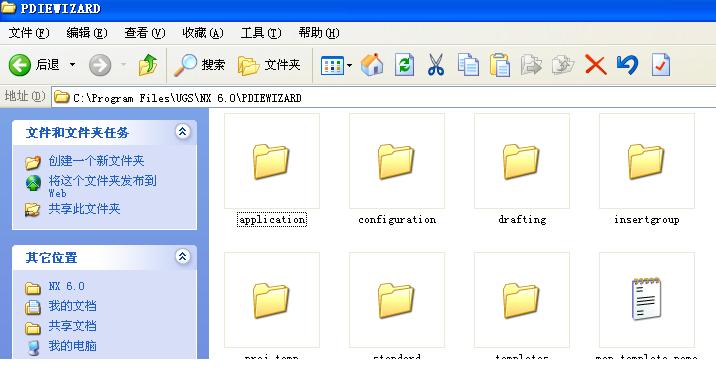This screenshot has height=370, width=716.
Task: Open the 查看(V) menu
Action: click(x=145, y=33)
